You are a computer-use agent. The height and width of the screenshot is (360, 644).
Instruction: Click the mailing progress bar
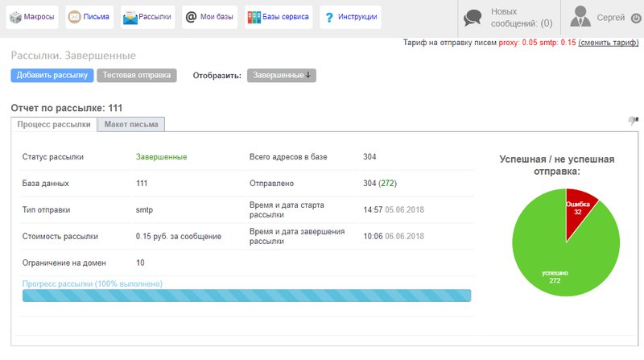coord(246,296)
